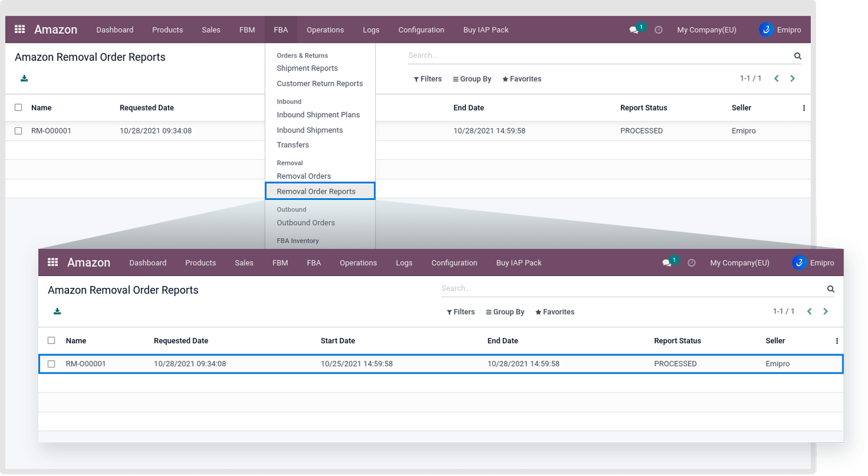Check the RM-O00001 row checkbox in the upper window
The image size is (868, 476).
pyautogui.click(x=18, y=131)
